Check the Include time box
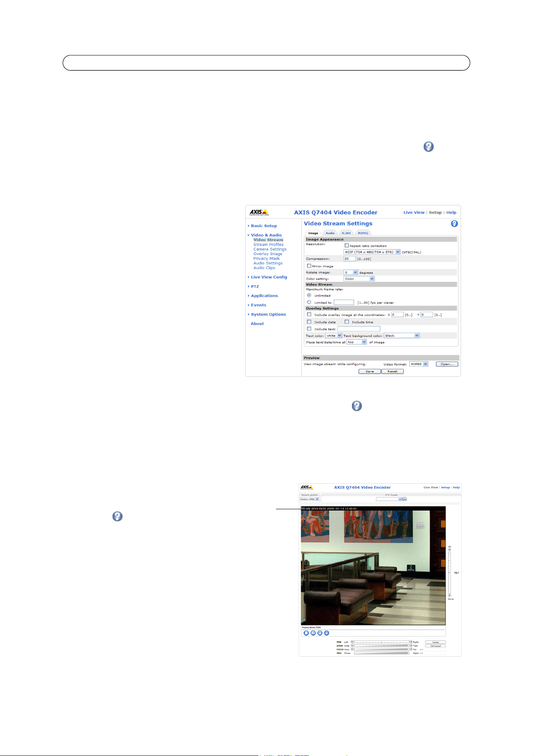The width and height of the screenshot is (534, 756). click(x=347, y=322)
